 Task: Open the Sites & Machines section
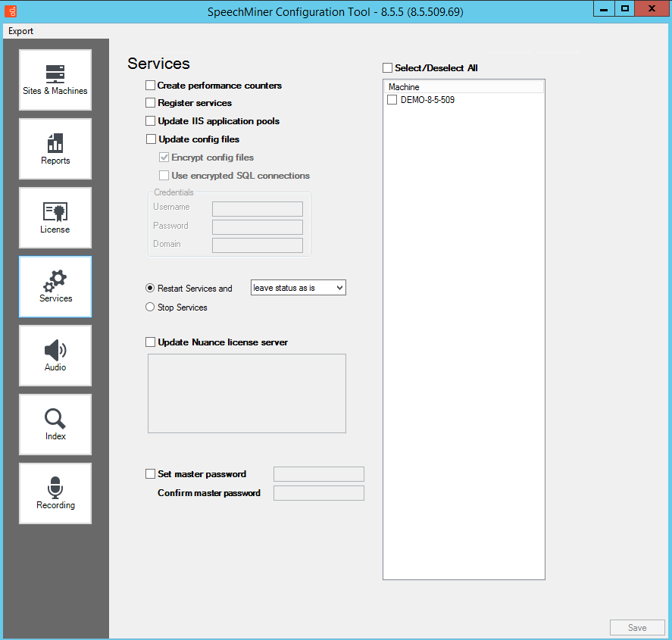click(55, 80)
